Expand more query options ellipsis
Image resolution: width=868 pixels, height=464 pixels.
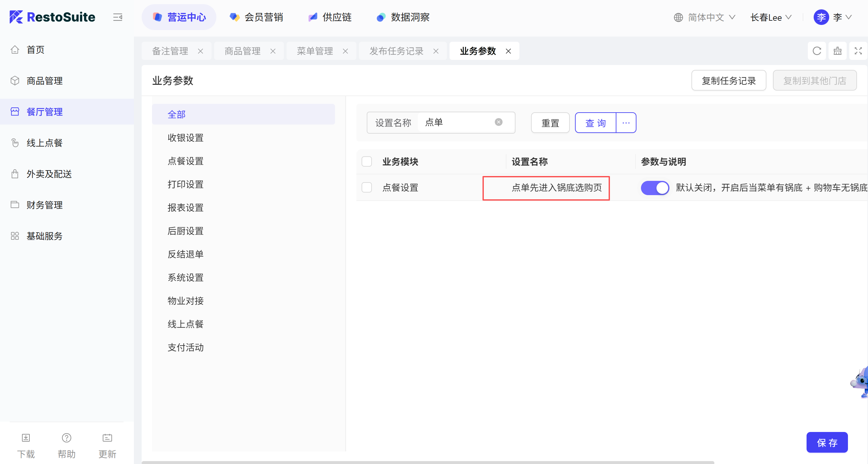[626, 123]
